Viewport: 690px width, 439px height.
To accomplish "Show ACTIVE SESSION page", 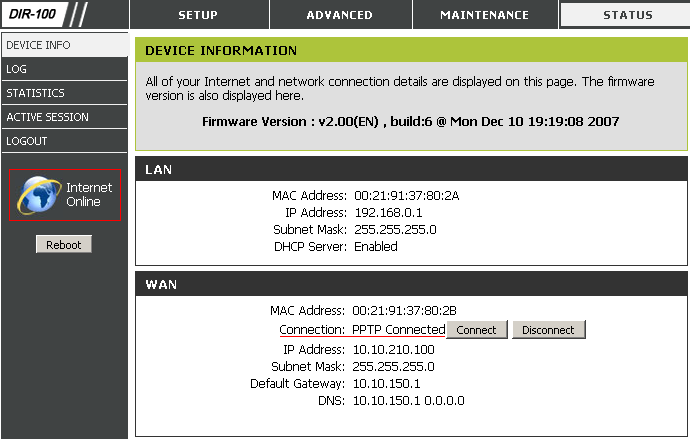I will (x=65, y=117).
